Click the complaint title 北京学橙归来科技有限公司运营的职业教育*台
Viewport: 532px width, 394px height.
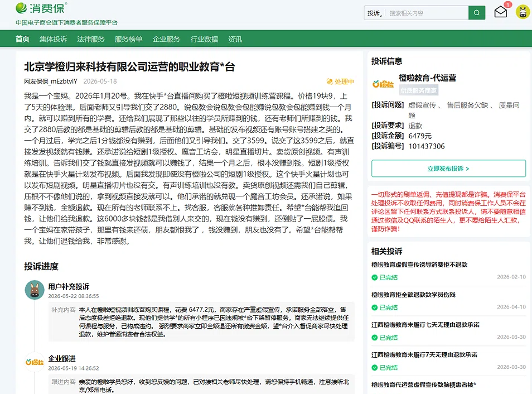(129, 66)
